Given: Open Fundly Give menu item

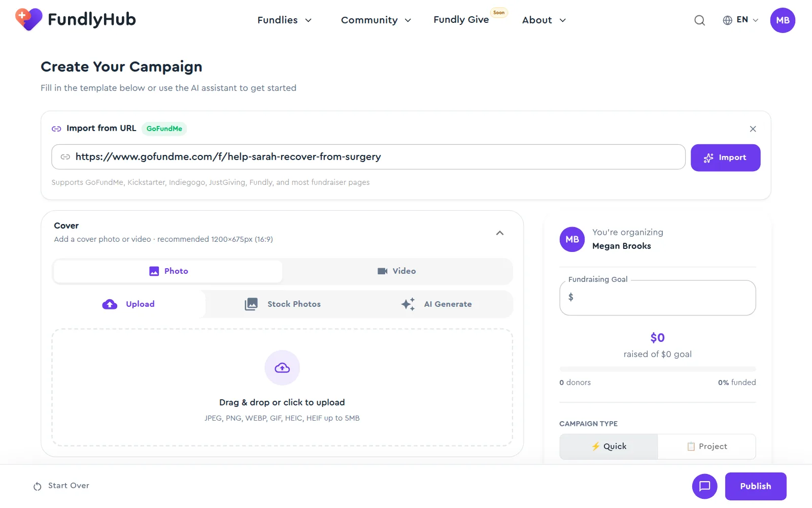Looking at the screenshot, I should point(461,20).
